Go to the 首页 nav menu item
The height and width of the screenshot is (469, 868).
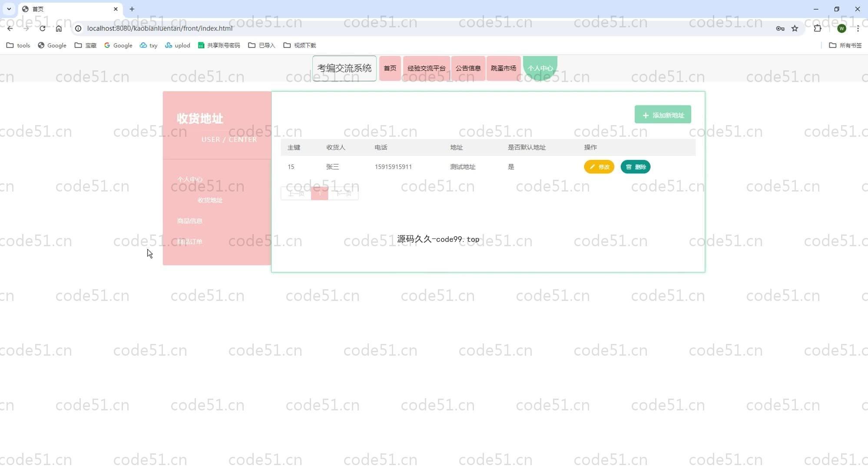coord(390,68)
